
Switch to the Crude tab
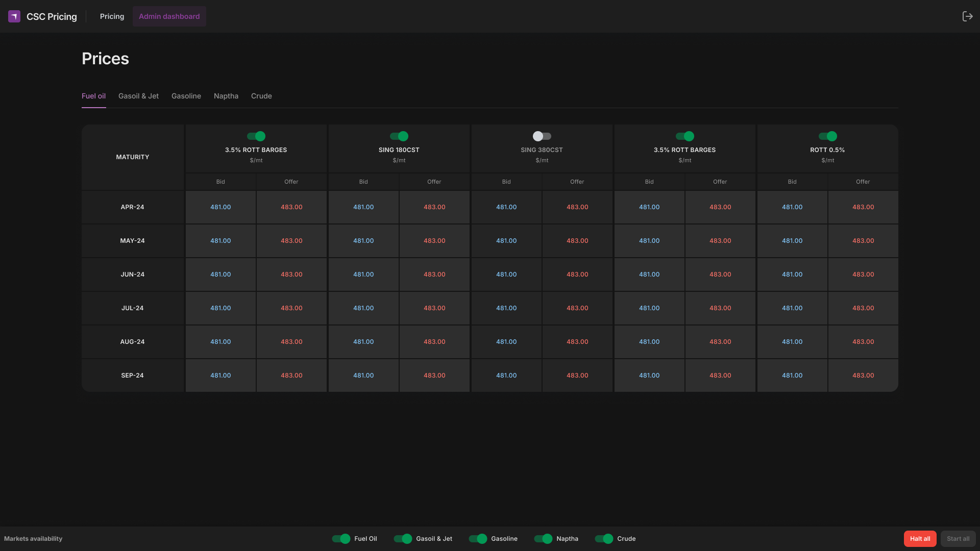(261, 96)
